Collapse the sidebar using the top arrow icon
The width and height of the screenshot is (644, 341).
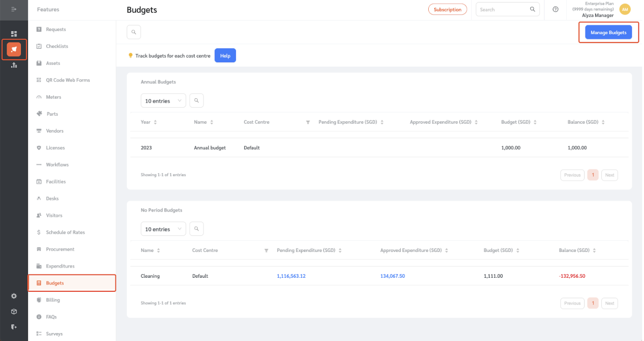[x=14, y=9]
